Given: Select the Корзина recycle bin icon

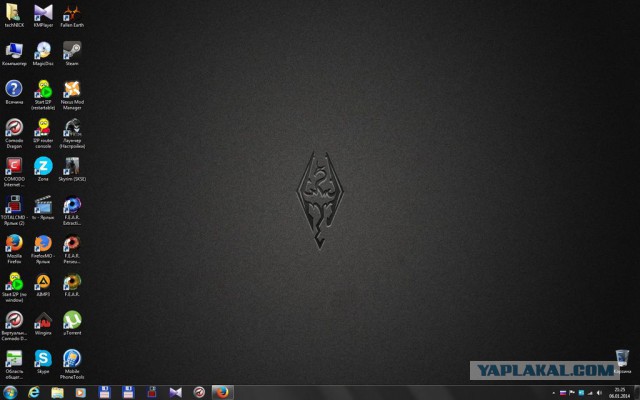Looking at the screenshot, I should (x=622, y=361).
